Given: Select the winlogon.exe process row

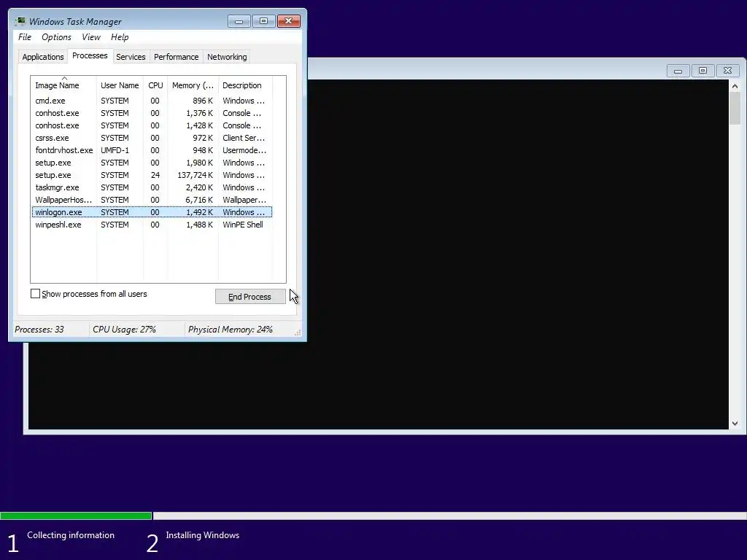Looking at the screenshot, I should click(x=152, y=212).
